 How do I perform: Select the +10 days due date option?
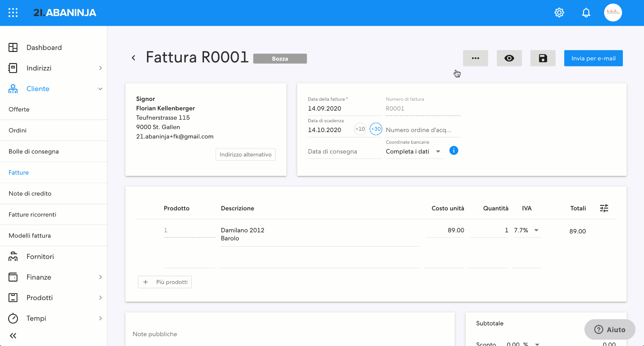360,129
